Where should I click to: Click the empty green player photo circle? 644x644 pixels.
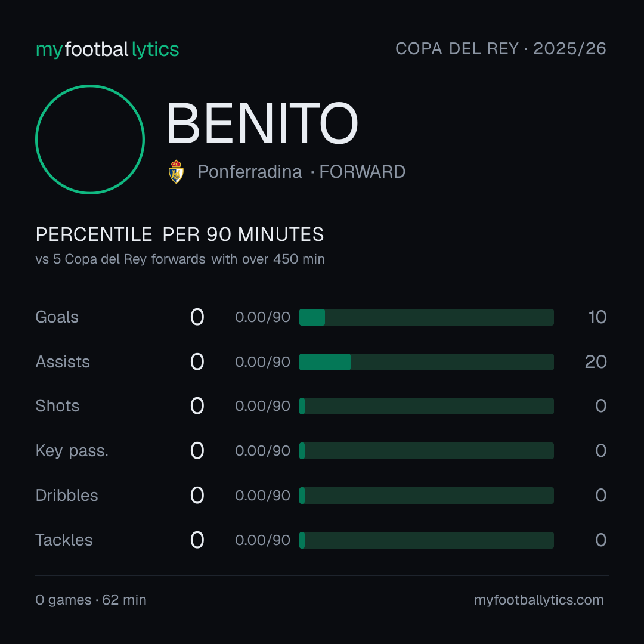pyautogui.click(x=90, y=139)
